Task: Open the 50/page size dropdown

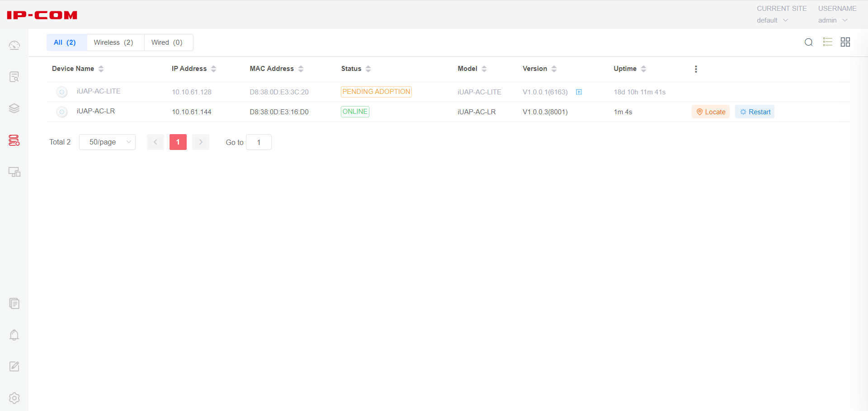Action: (107, 142)
